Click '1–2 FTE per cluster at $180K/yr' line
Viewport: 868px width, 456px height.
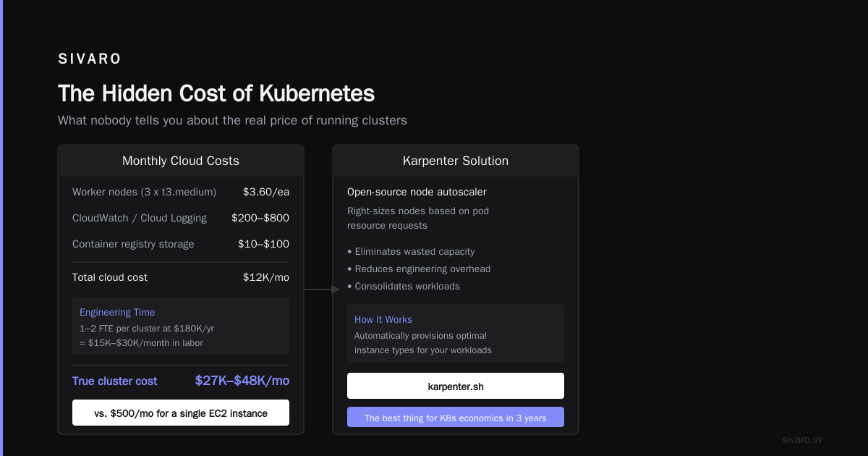[x=147, y=328]
